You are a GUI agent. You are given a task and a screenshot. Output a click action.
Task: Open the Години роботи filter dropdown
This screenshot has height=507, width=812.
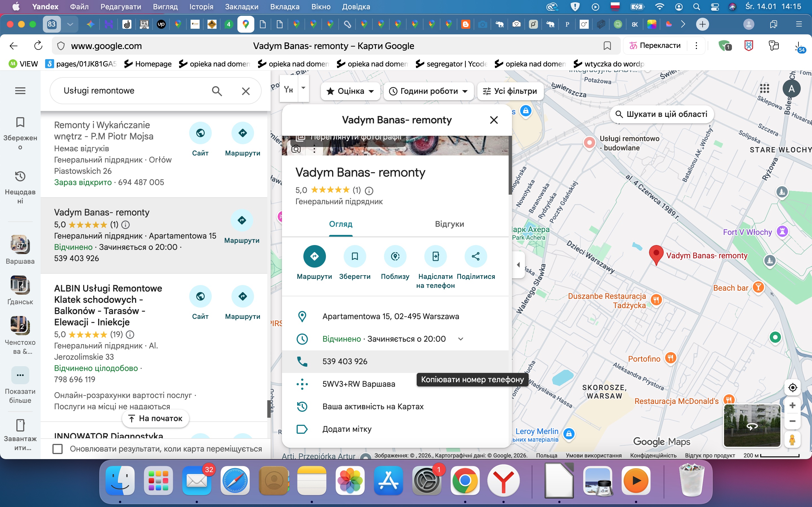click(x=428, y=91)
